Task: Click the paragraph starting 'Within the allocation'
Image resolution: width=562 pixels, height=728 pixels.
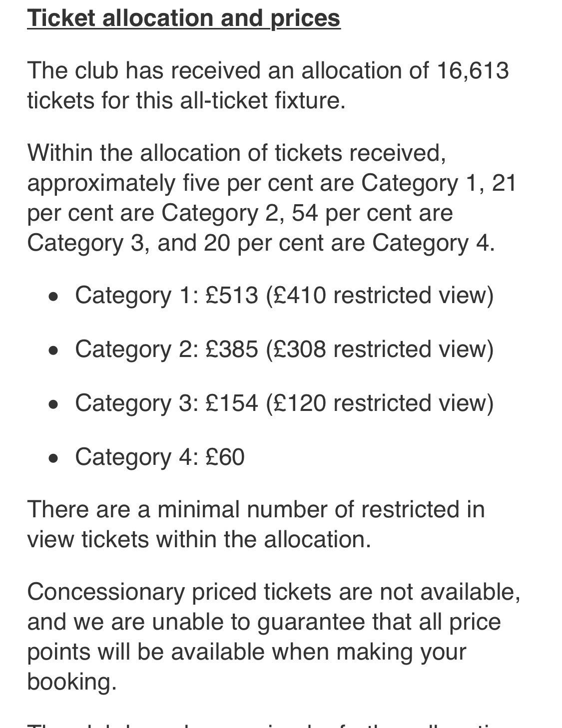Action: click(x=272, y=198)
